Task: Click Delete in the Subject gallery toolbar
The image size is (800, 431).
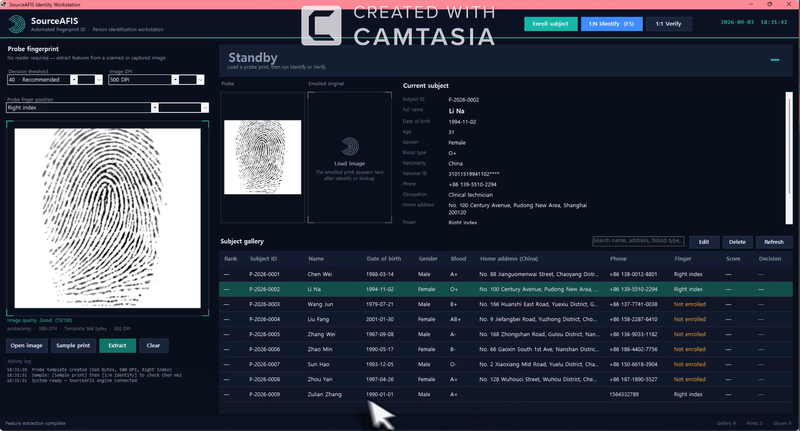Action: [737, 242]
